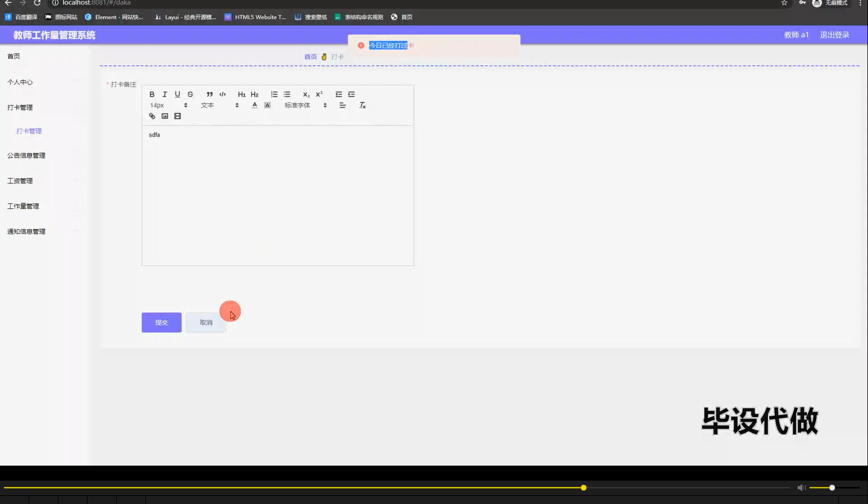Decrease indent in editor
Viewport: 868px width, 504px height.
pyautogui.click(x=338, y=94)
